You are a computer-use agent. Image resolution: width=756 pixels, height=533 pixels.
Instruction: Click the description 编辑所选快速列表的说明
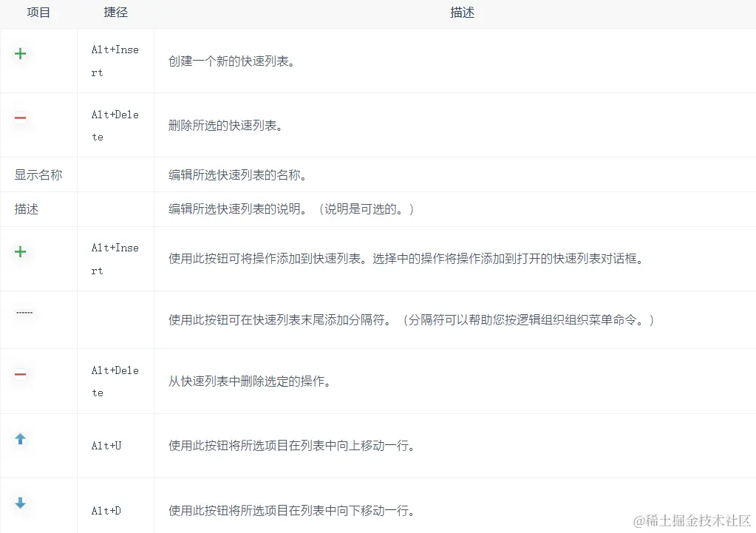290,209
